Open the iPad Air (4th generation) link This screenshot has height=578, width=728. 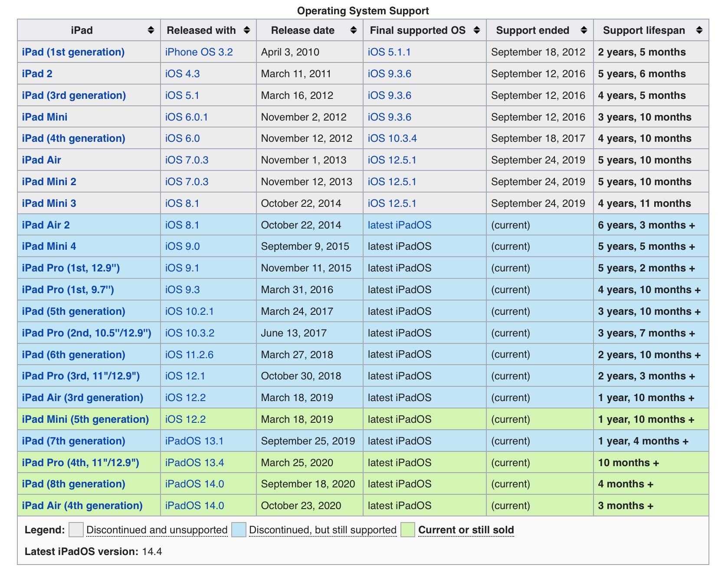(x=82, y=506)
